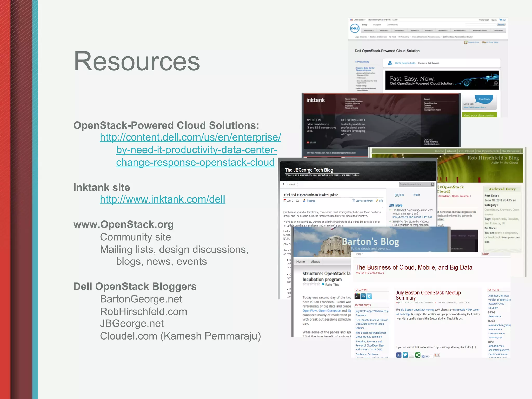Open the About item on JBGeorge blog
Screen dimensions: 532x399
click(x=292, y=184)
